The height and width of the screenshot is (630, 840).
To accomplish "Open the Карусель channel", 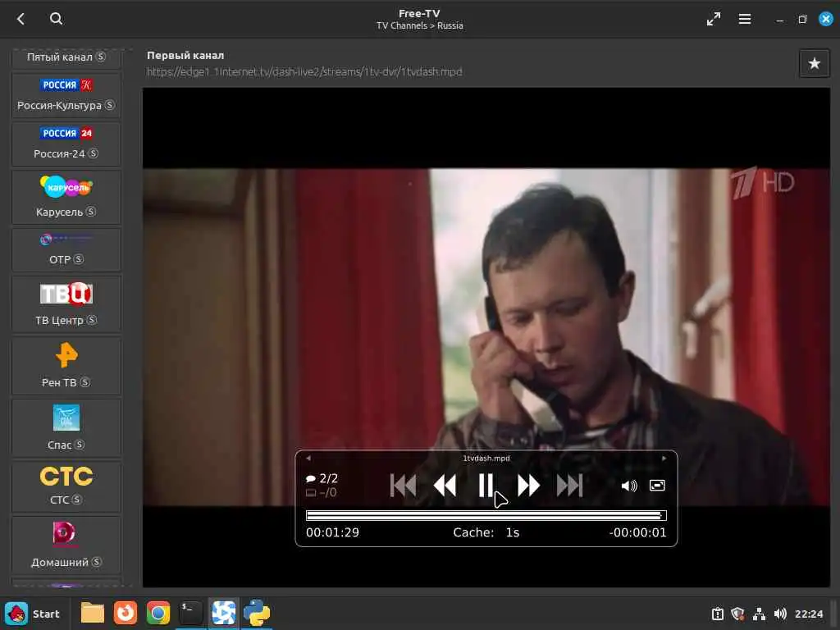I will (66, 197).
